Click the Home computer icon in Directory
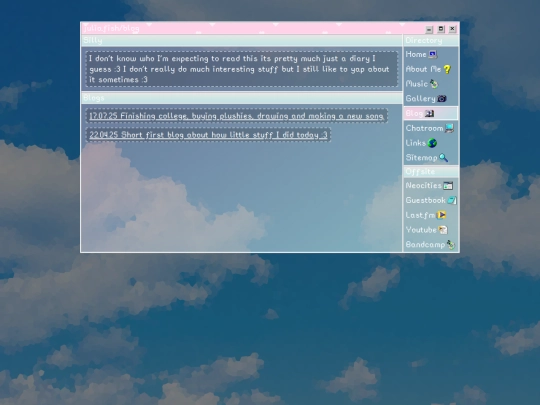 [x=433, y=54]
